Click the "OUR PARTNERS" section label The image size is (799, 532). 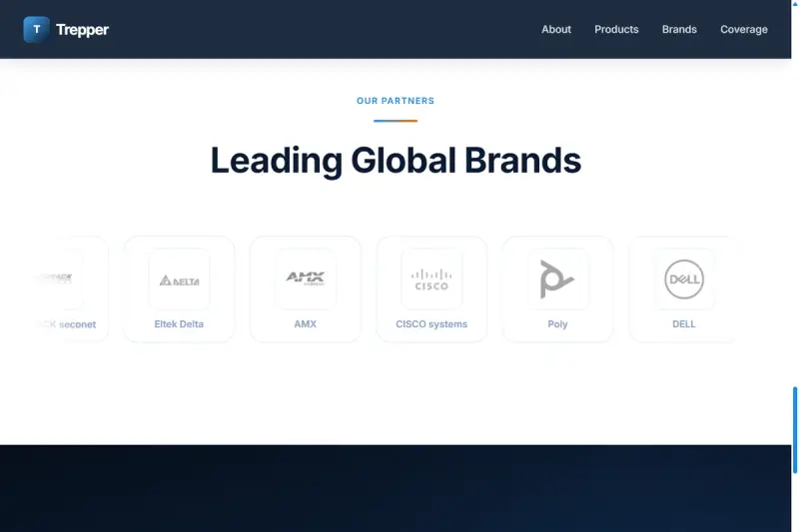point(396,101)
